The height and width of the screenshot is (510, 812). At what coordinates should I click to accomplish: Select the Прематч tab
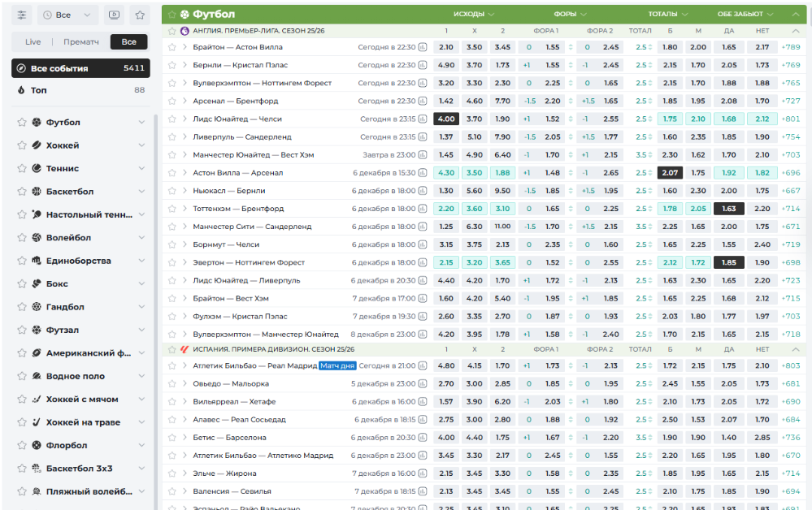click(81, 41)
